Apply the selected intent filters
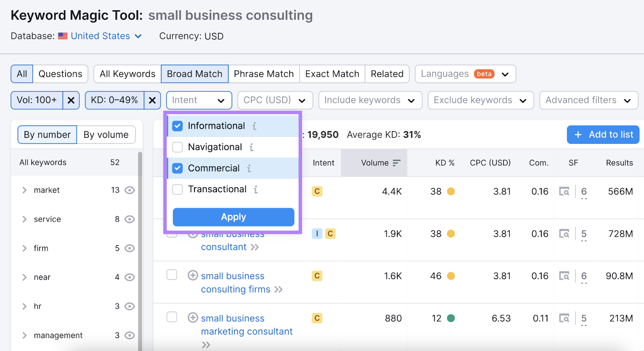 233,217
